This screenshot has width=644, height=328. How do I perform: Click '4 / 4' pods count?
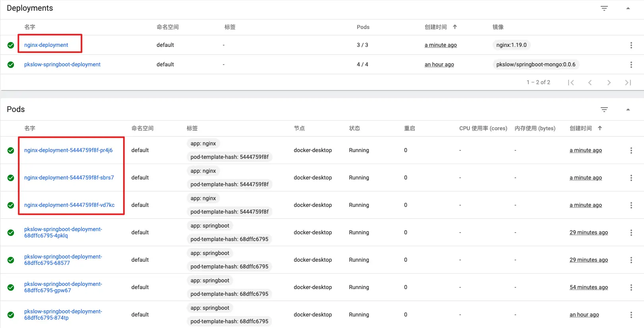pyautogui.click(x=362, y=64)
